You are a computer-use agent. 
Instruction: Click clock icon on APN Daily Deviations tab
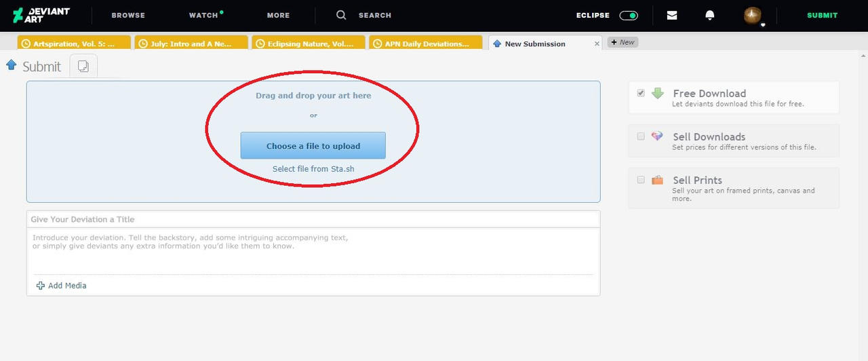(x=378, y=43)
